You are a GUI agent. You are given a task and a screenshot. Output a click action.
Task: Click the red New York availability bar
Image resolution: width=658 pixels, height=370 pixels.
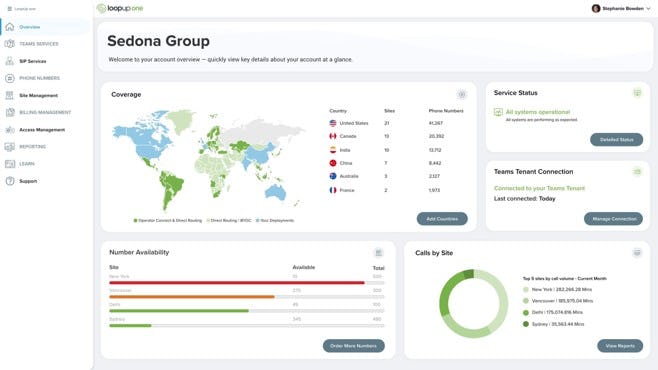(237, 283)
